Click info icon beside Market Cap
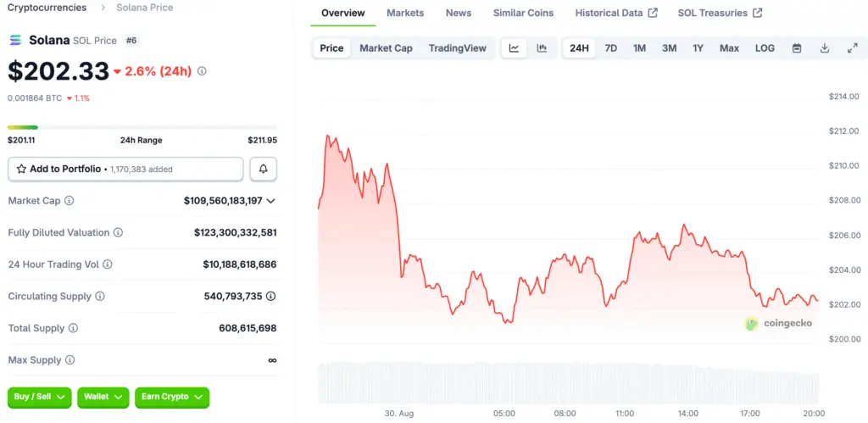 coord(69,201)
